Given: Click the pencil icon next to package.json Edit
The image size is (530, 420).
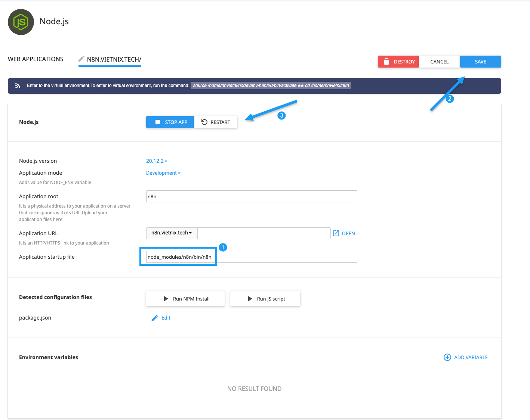Looking at the screenshot, I should click(x=154, y=318).
